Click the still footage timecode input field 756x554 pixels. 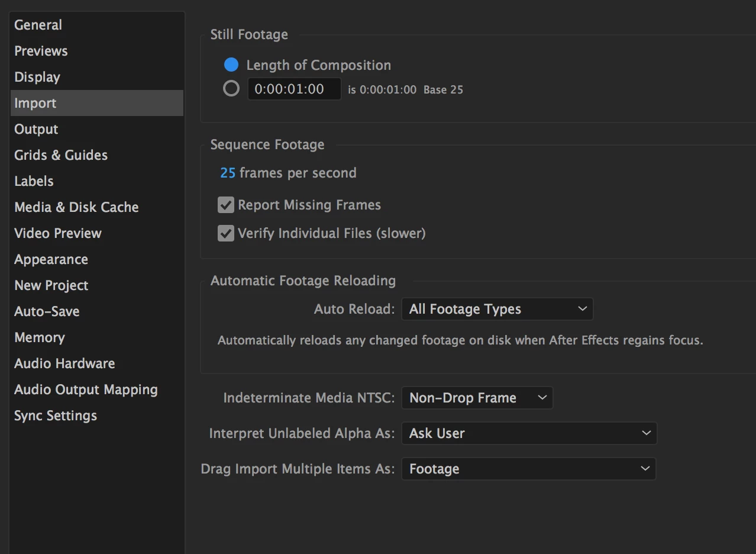click(x=294, y=89)
